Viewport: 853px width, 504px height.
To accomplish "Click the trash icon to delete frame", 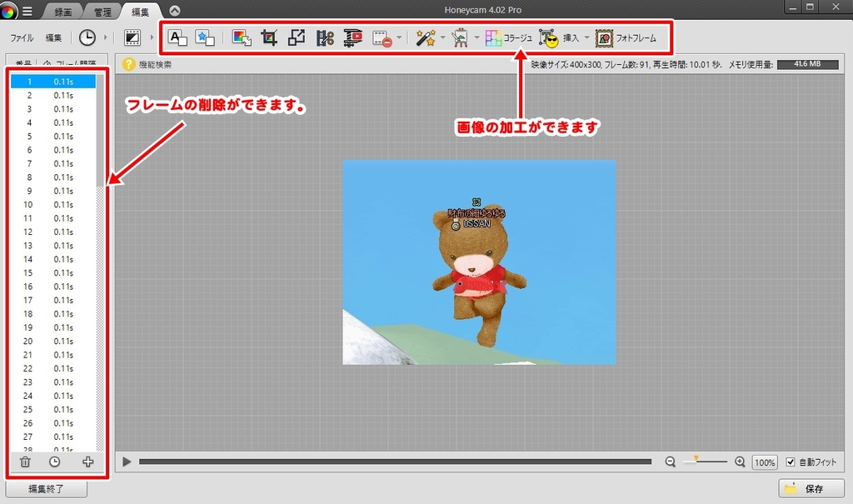I will pyautogui.click(x=26, y=462).
